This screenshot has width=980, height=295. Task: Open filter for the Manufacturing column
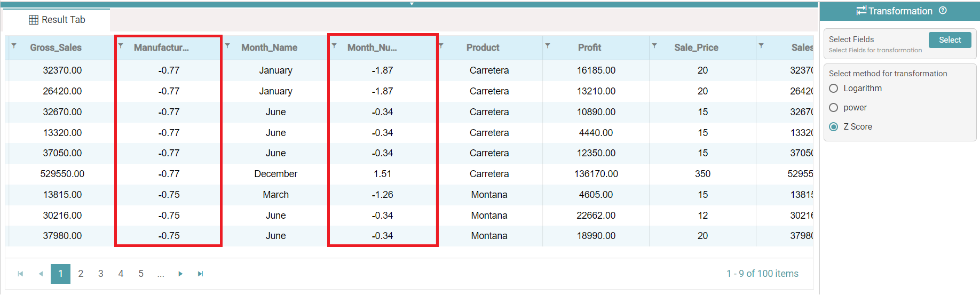pyautogui.click(x=121, y=46)
